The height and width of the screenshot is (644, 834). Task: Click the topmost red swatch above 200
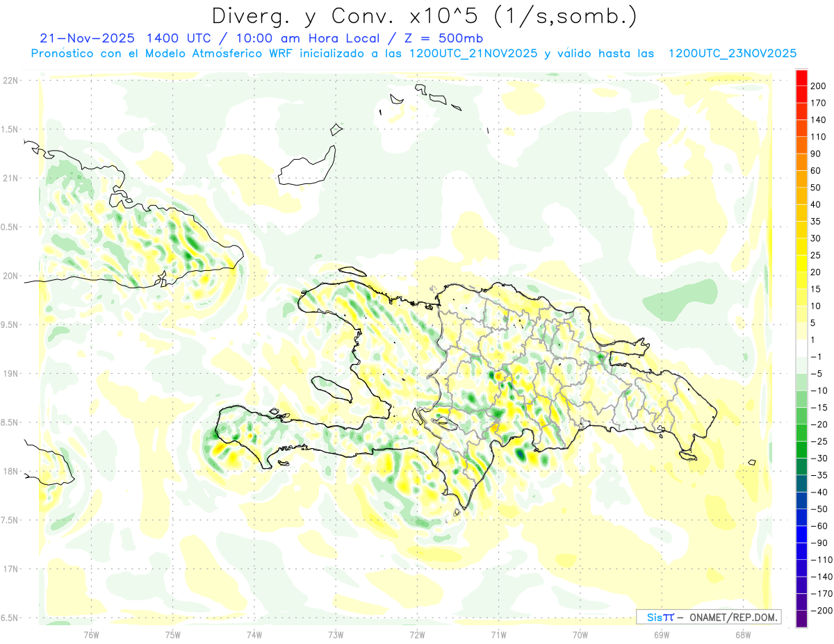point(801,78)
